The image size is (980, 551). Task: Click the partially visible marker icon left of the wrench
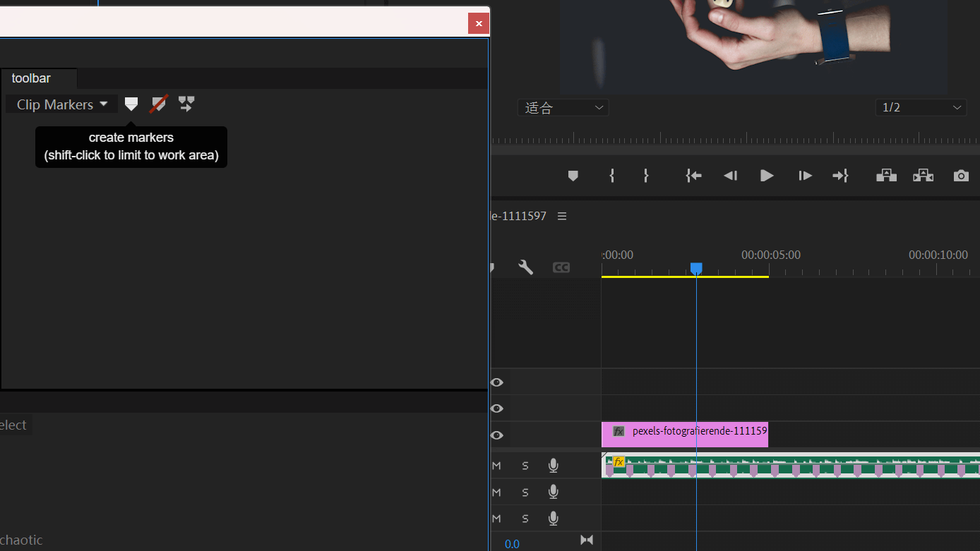[x=491, y=267]
